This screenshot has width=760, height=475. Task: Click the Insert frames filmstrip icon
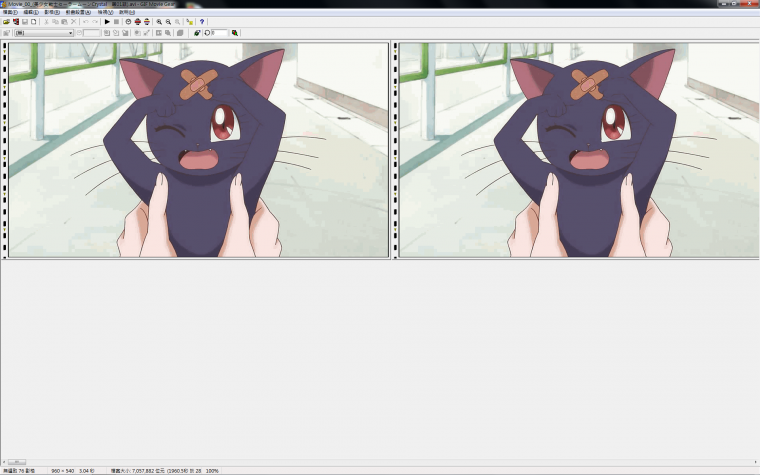pos(15,21)
